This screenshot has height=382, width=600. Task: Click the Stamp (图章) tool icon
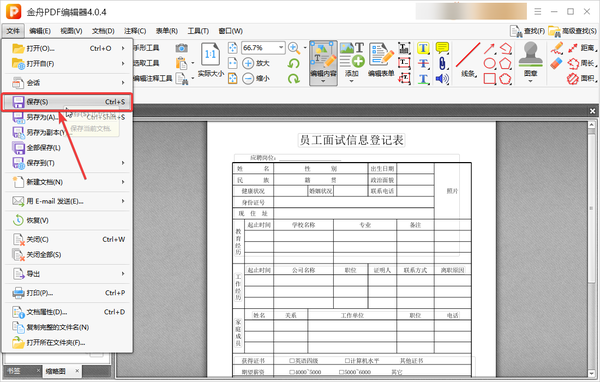[530, 55]
